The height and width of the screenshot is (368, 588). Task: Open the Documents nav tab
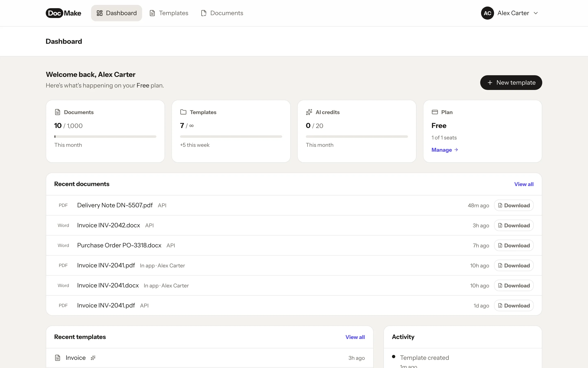coord(222,13)
